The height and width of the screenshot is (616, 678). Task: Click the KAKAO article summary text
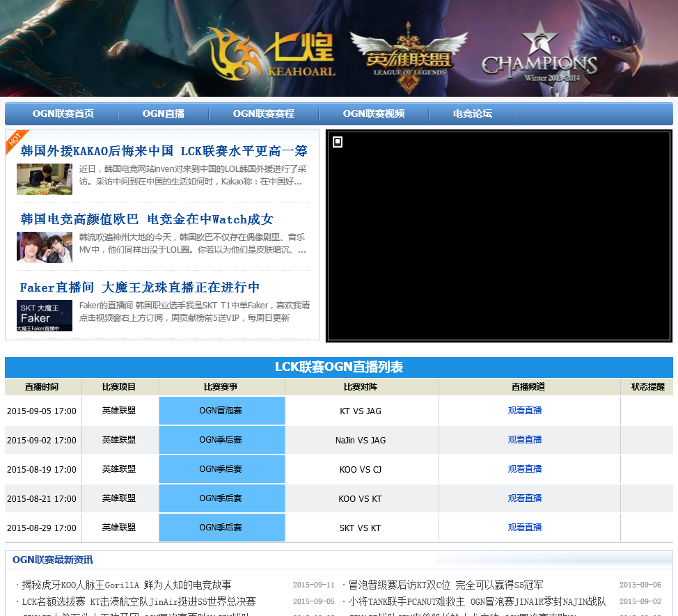point(193,175)
